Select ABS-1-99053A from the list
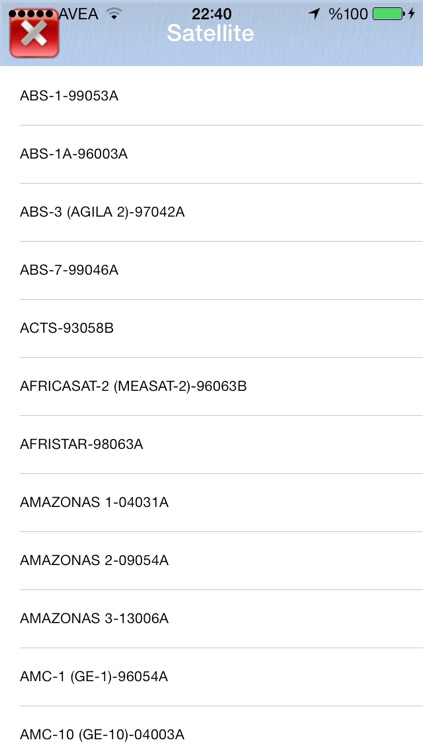The image size is (423, 750). point(212,96)
